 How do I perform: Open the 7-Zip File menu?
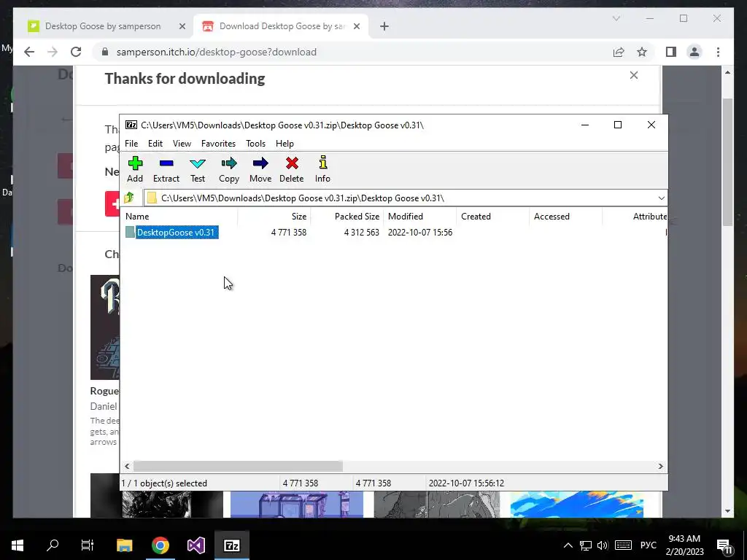click(x=131, y=144)
